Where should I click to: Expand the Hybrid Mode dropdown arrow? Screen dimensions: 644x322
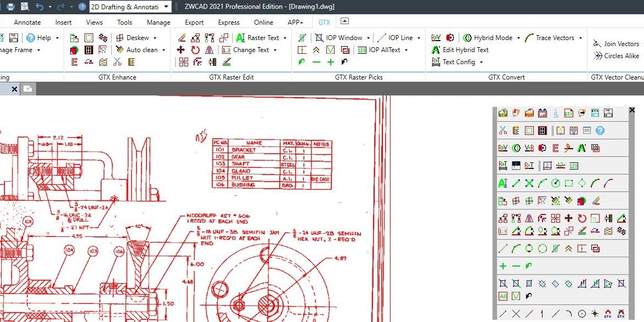tap(518, 38)
